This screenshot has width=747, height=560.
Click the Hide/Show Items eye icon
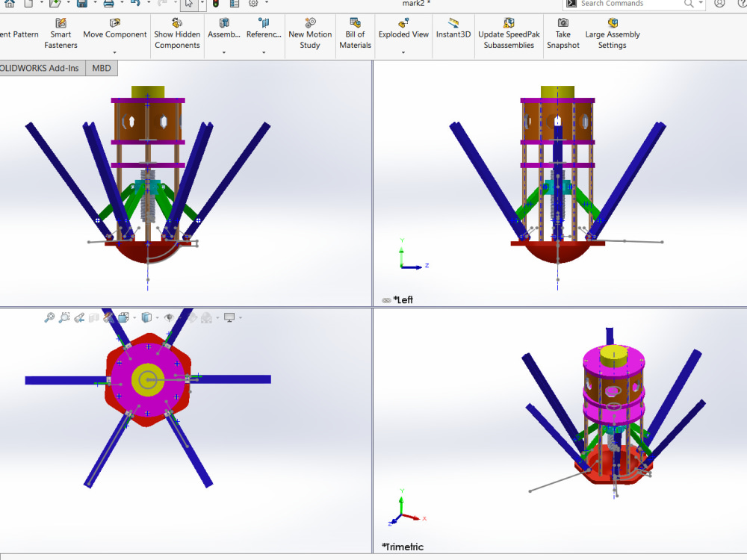pyautogui.click(x=169, y=317)
